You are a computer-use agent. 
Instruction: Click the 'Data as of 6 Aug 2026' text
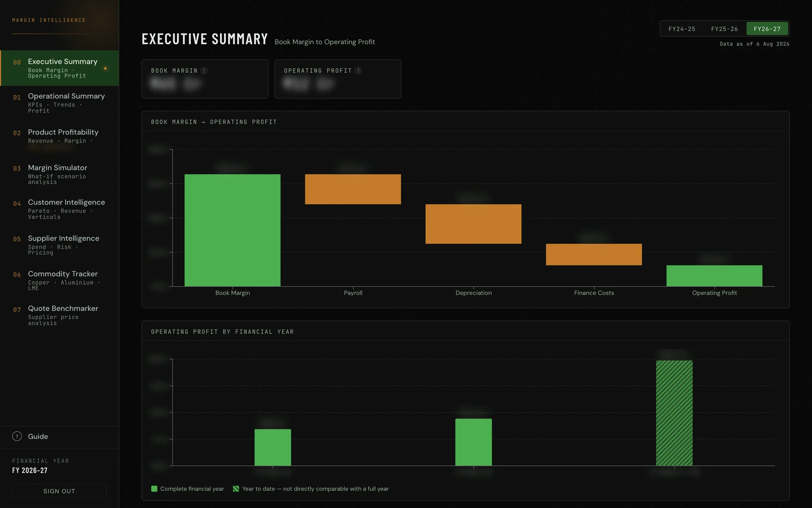(755, 44)
